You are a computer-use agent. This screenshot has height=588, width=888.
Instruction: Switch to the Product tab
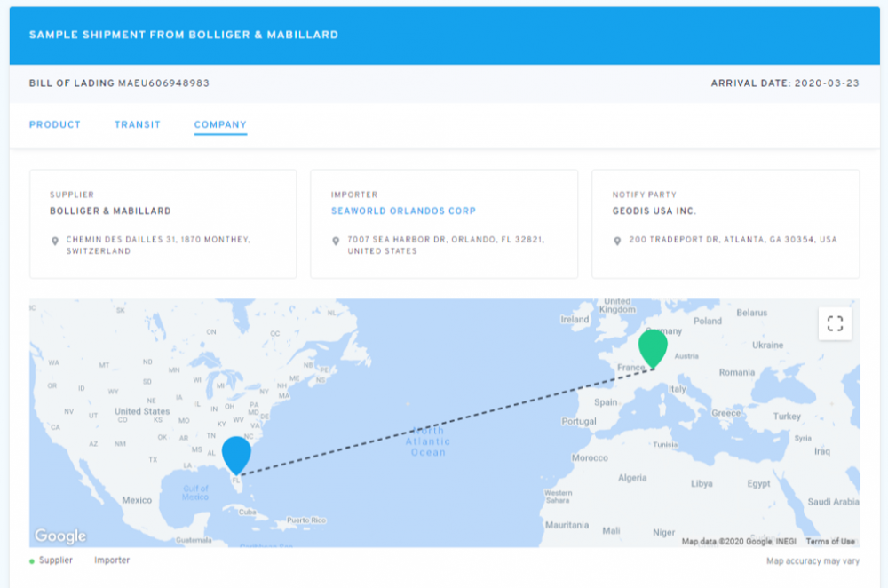coord(55,125)
